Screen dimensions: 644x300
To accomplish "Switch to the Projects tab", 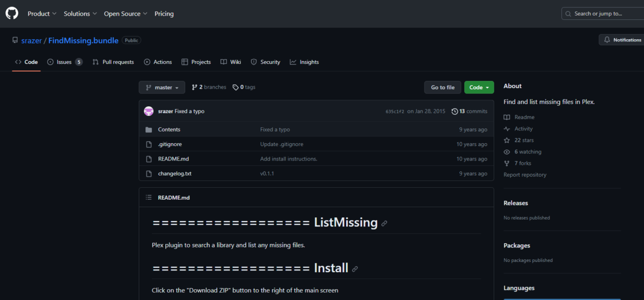I will [196, 62].
